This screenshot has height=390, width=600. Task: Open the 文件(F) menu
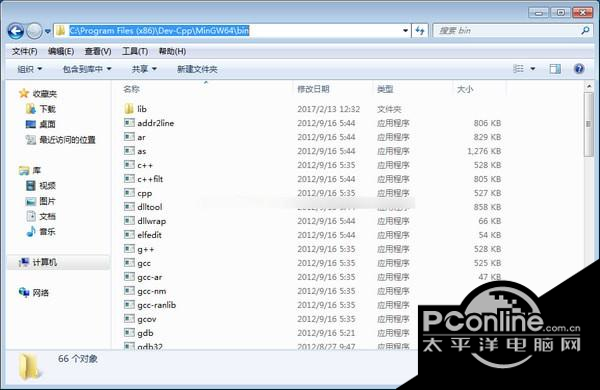point(24,51)
